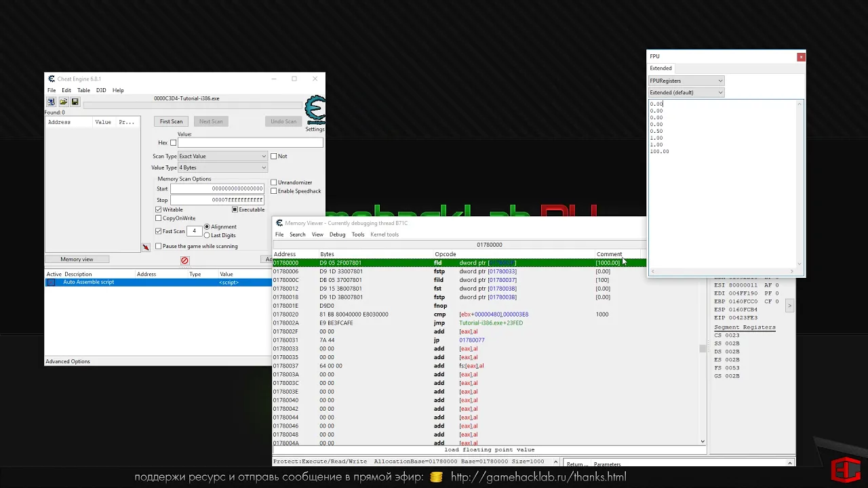
Task: Toggle the Executable checkbox
Action: pyautogui.click(x=235, y=209)
